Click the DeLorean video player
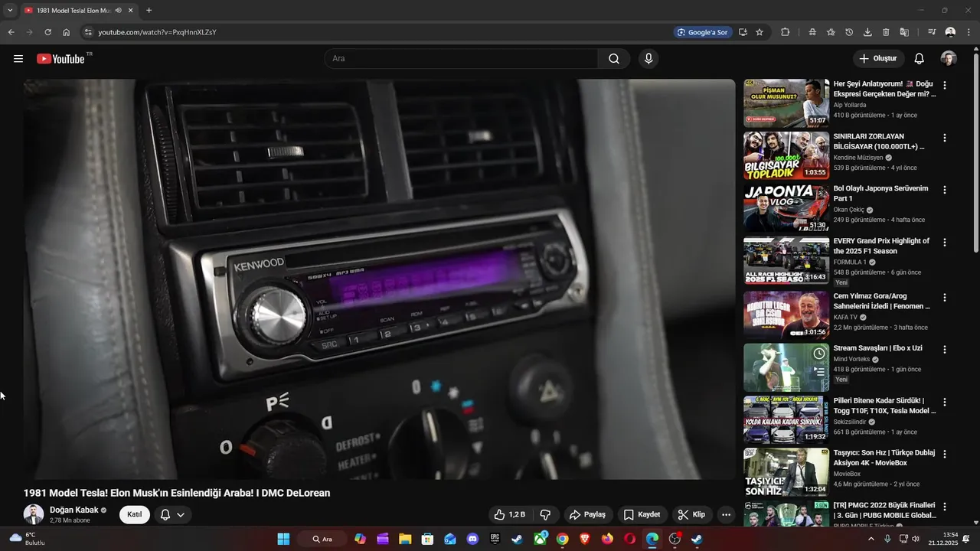The image size is (980, 551). coord(379,279)
